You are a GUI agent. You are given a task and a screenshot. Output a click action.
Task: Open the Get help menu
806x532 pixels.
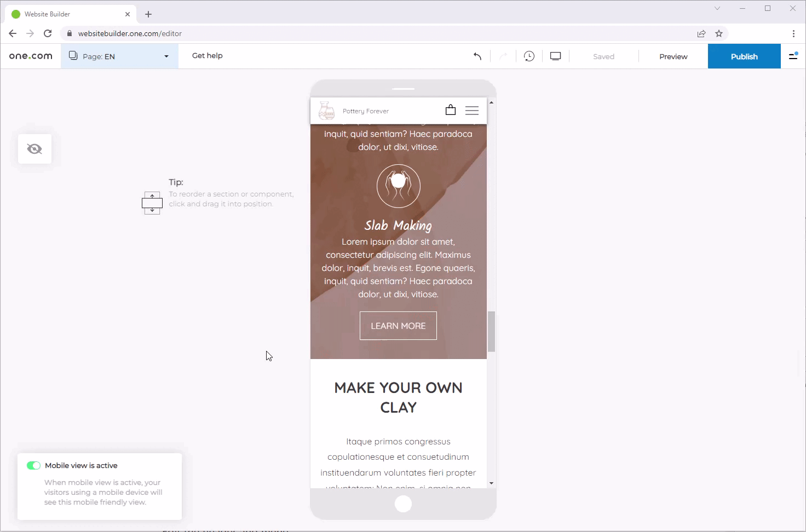coord(207,56)
